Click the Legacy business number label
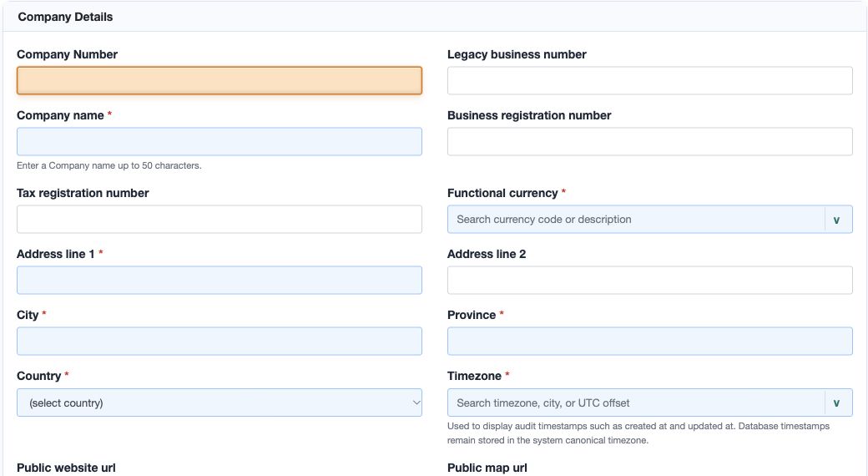The image size is (868, 476). pos(517,54)
